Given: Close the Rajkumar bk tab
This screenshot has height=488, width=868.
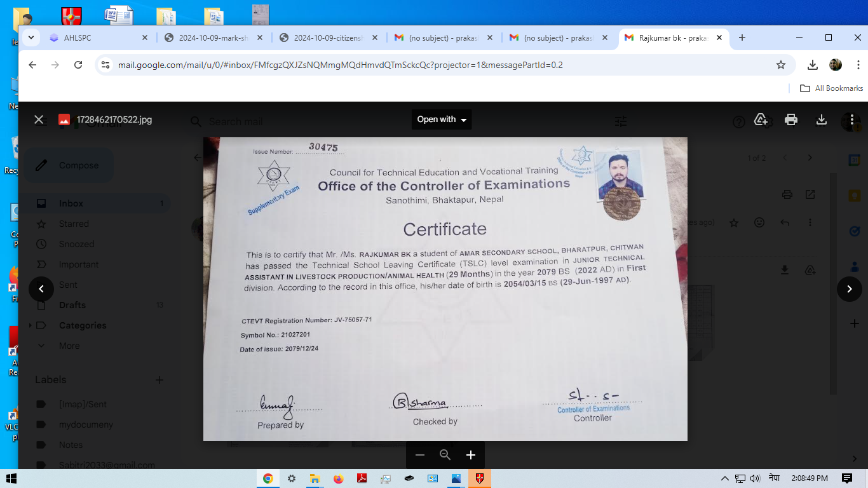Looking at the screenshot, I should tap(719, 38).
